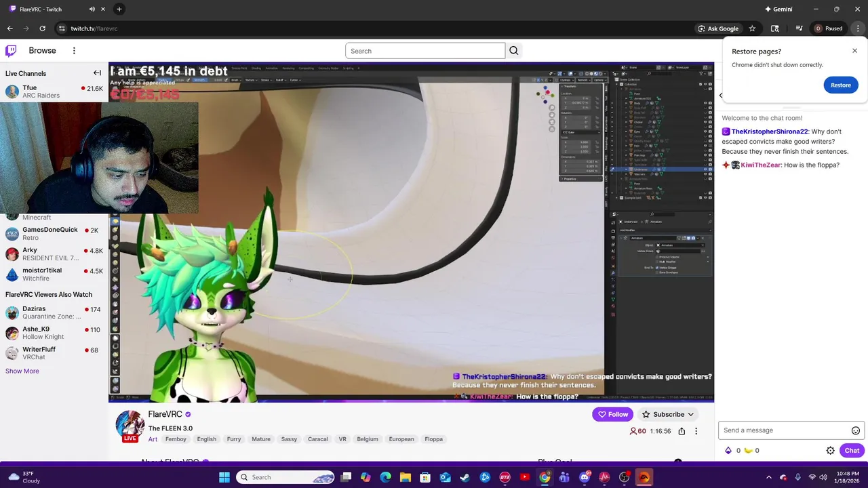This screenshot has height=488, width=868.
Task: Click the Bits balance icon in chat
Action: pos(728,451)
